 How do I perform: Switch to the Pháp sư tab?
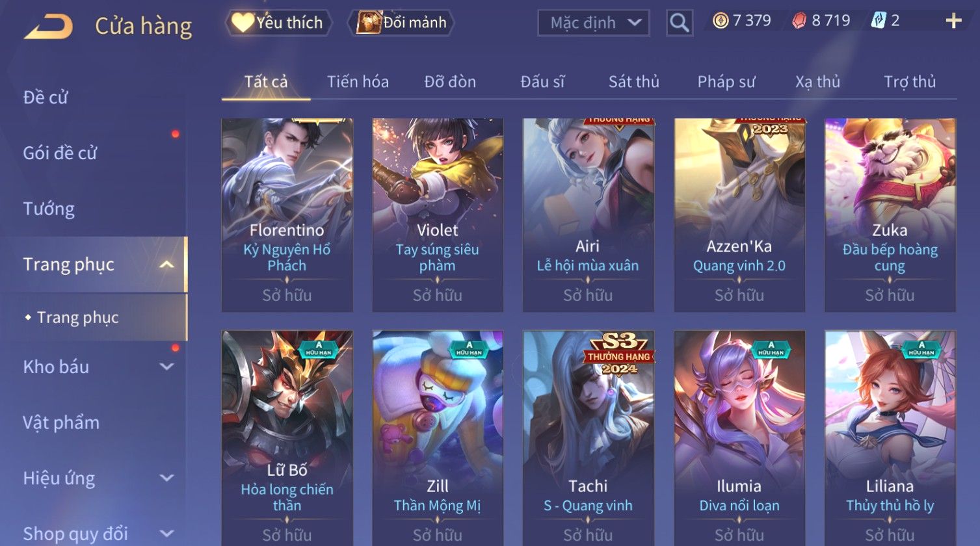coord(726,82)
